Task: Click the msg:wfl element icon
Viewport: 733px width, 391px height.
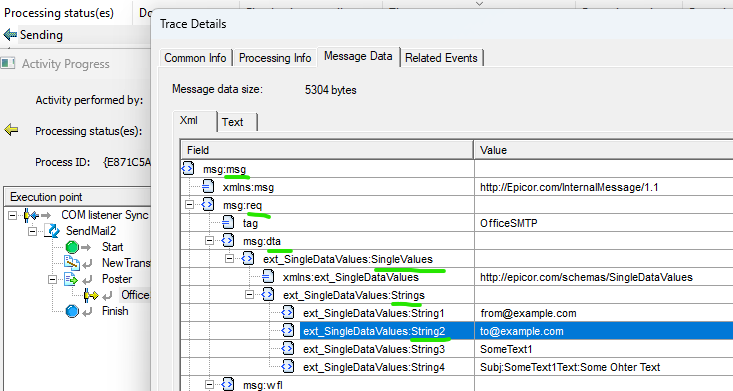Action: pyautogui.click(x=228, y=384)
